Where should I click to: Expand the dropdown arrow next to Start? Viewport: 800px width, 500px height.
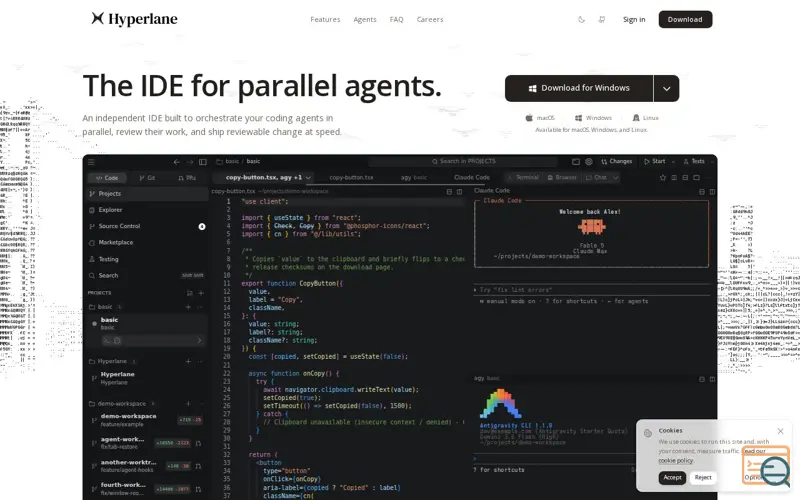click(x=673, y=162)
